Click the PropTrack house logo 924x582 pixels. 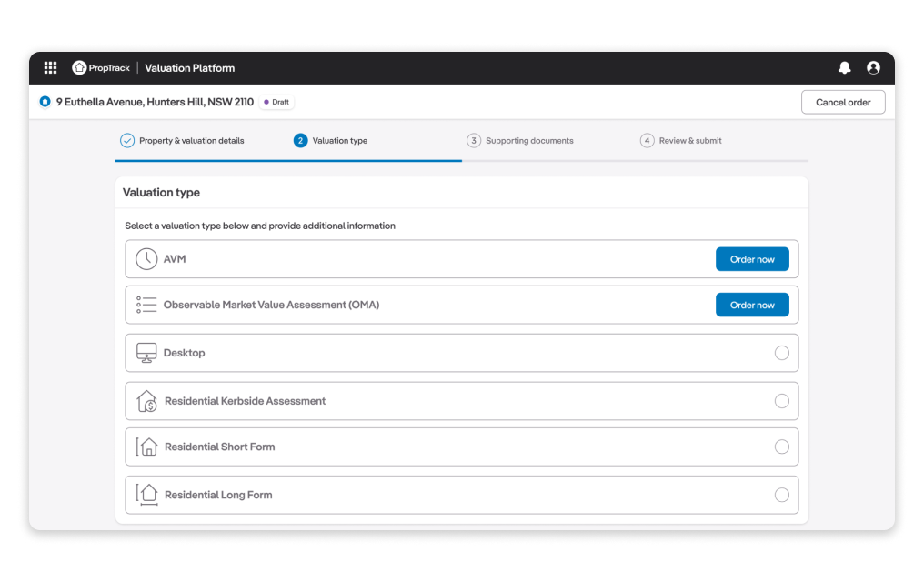point(79,67)
